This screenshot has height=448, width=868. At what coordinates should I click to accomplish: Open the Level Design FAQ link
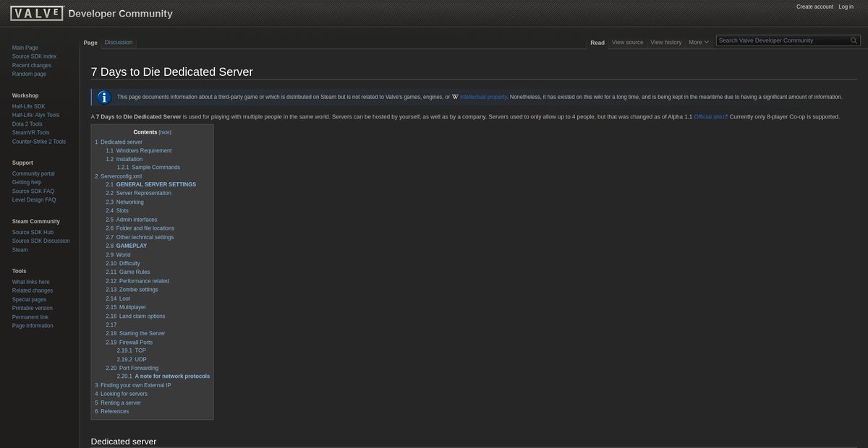point(34,199)
